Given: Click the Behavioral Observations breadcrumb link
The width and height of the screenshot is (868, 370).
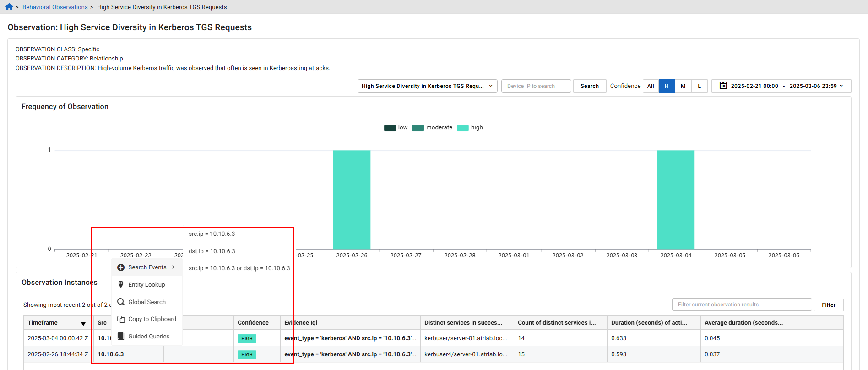Looking at the screenshot, I should [55, 7].
